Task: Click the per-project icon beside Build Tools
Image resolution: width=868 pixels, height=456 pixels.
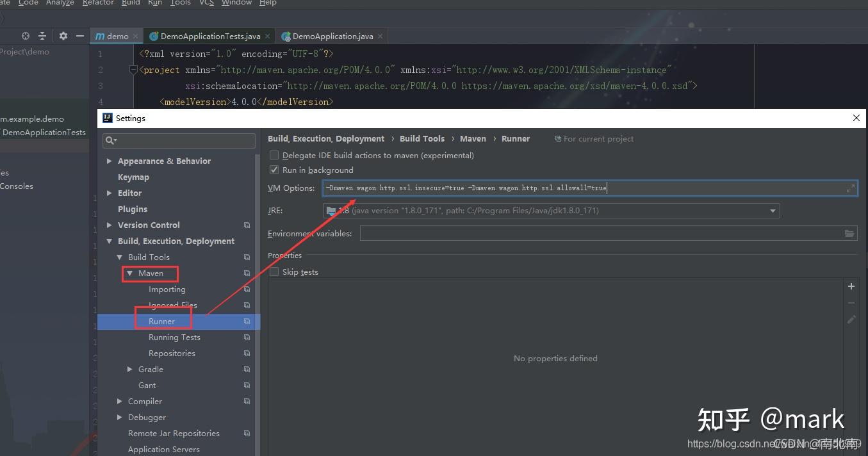Action: coord(247,257)
